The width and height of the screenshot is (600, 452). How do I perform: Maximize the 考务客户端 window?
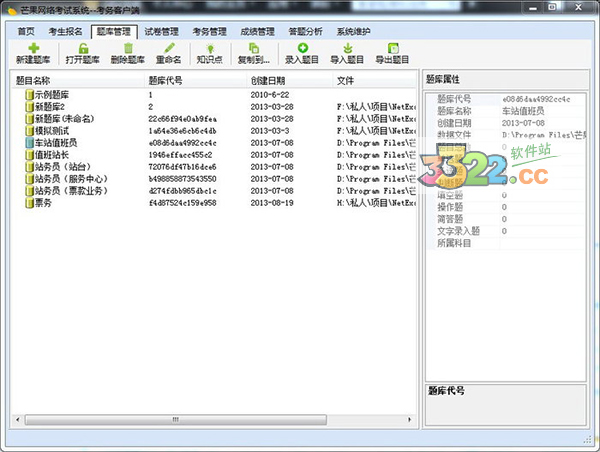(553, 8)
